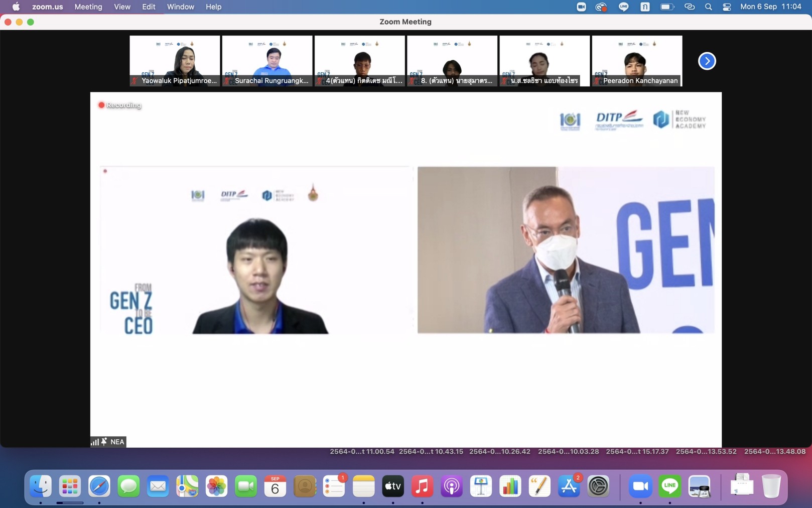This screenshot has width=812, height=508.
Task: Click the Zoom status icon in menu bar
Action: [581, 7]
